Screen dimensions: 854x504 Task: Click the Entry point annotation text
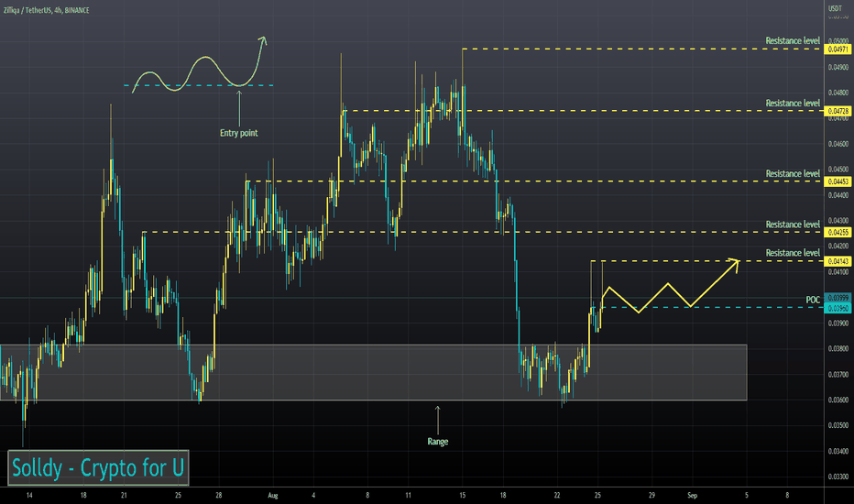pyautogui.click(x=238, y=133)
